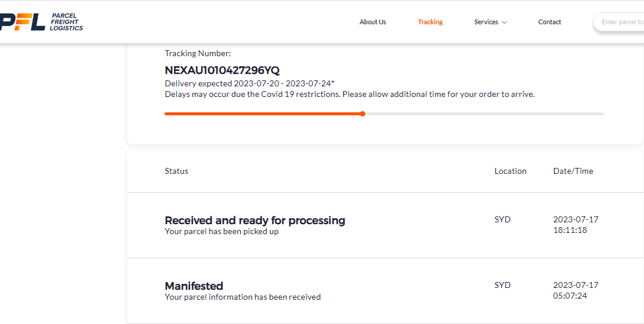
Task: Click the gray unfilled progress track
Action: [482, 114]
